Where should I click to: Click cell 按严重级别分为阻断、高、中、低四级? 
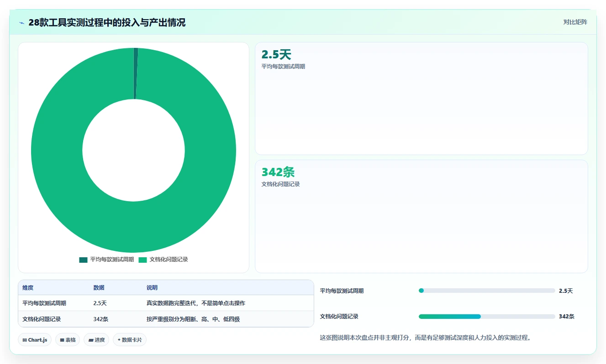tap(193, 319)
